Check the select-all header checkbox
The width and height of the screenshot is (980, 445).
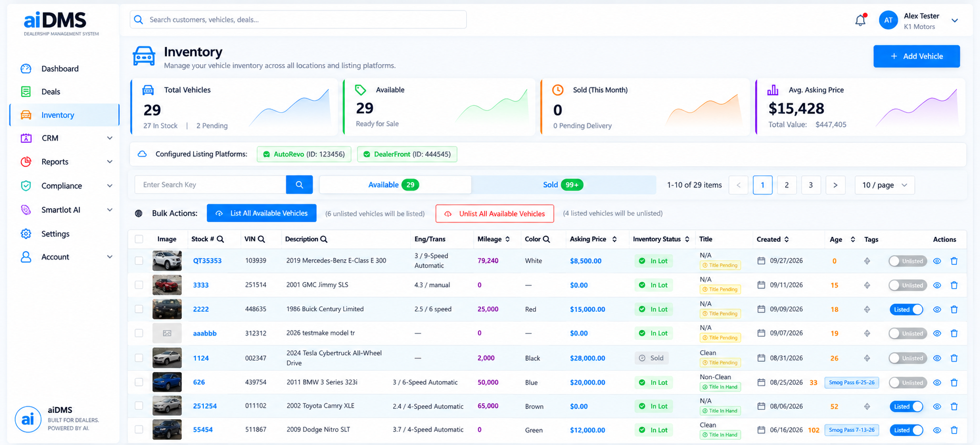pyautogui.click(x=139, y=239)
